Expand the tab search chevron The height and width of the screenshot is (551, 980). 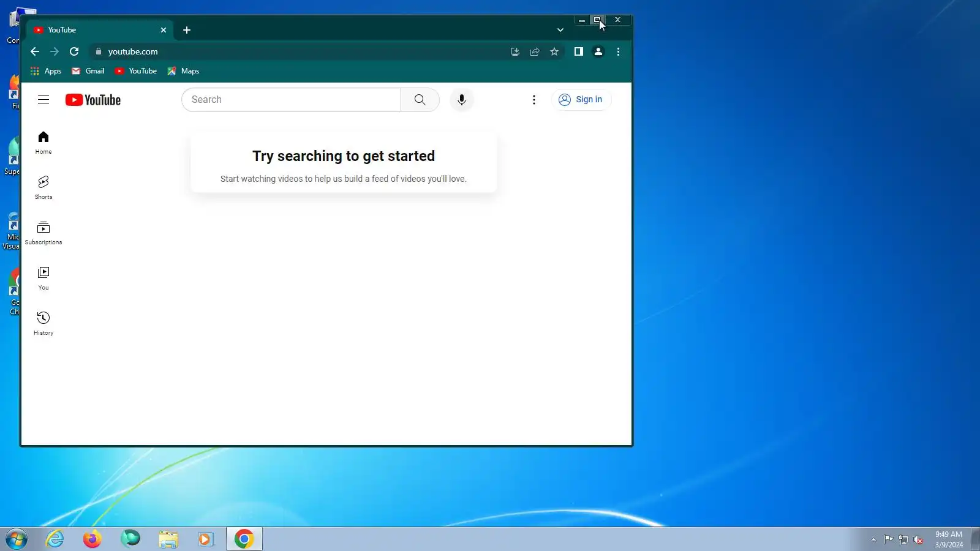560,30
